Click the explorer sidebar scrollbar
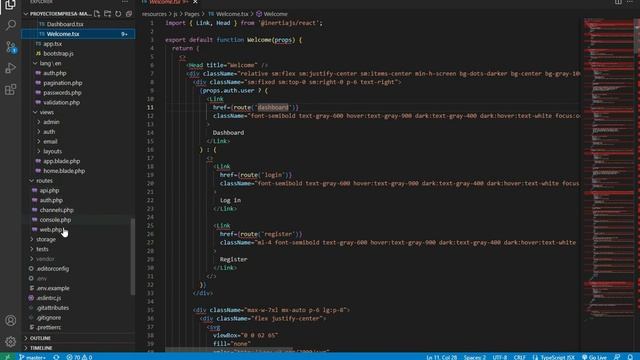Screen dimensions: 640x360 coord(132,256)
